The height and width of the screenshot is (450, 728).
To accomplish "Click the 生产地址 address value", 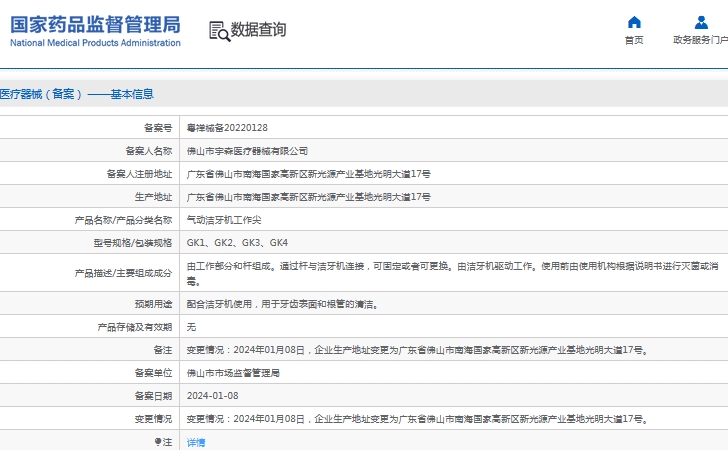I will 309,197.
